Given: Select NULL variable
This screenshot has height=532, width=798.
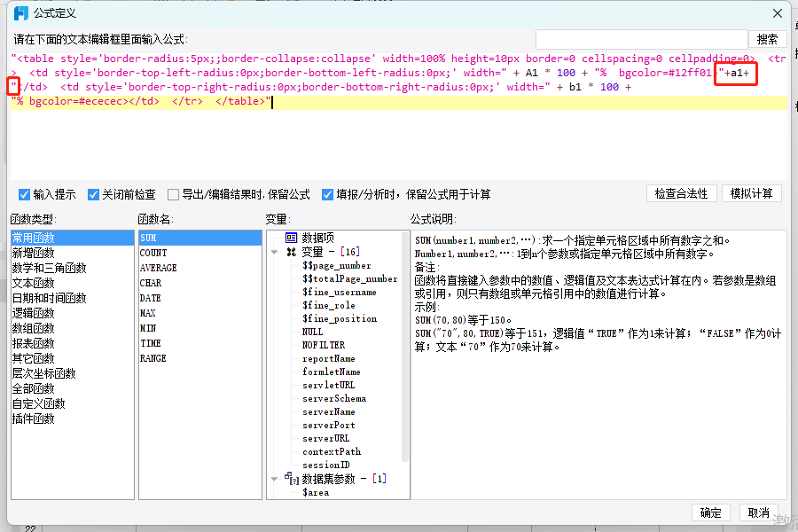Looking at the screenshot, I should (x=312, y=332).
